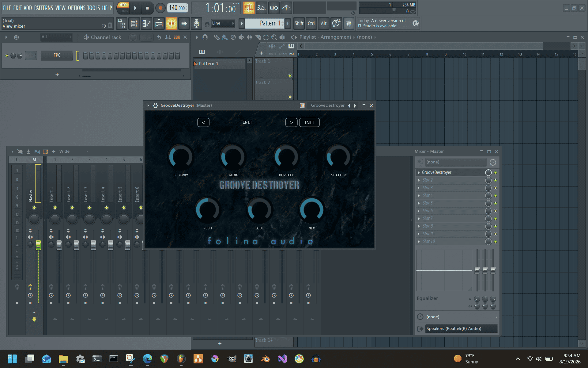Click the help question-bubble icon
The width and height of the screenshot is (588, 368).
pos(336,23)
